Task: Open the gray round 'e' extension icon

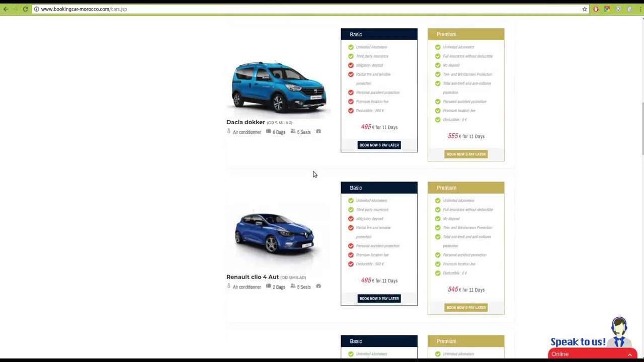Action: [x=629, y=9]
